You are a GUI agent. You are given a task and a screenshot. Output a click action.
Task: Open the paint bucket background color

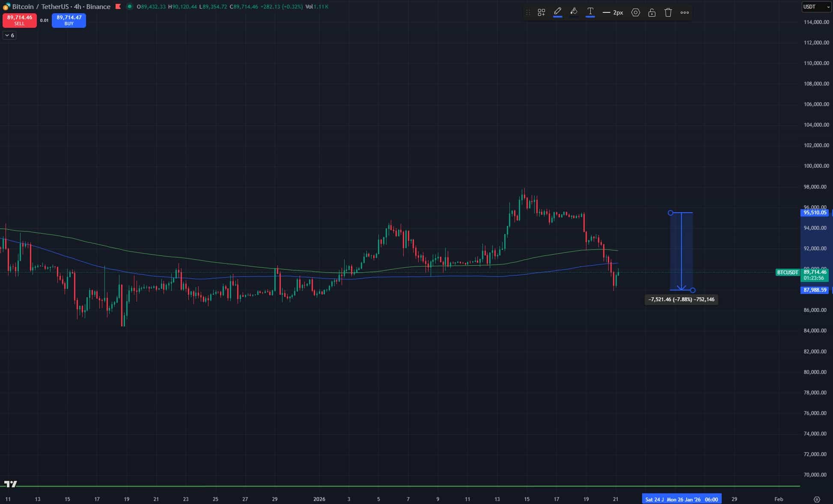[574, 12]
